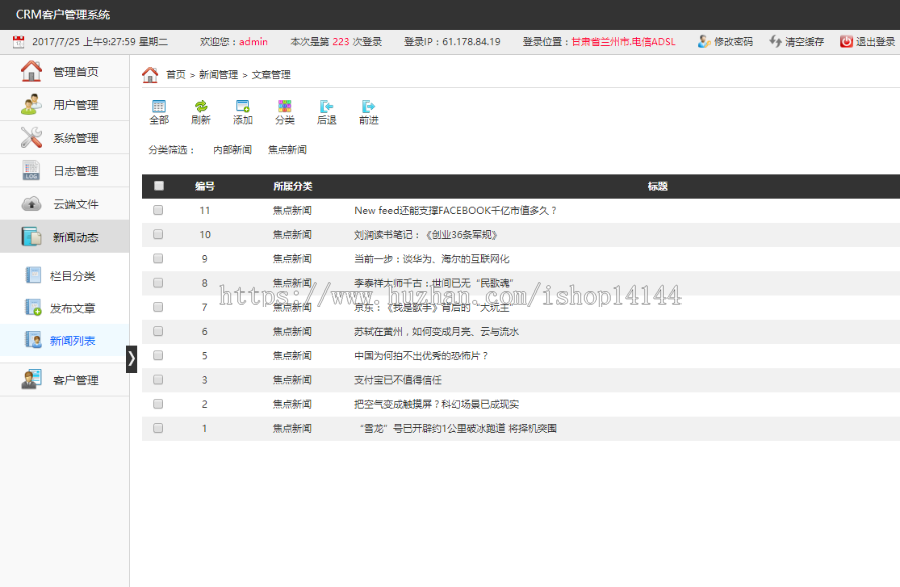Viewport: 900px width, 587px height.
Task: Click the 文章管理 breadcrumb link
Action: 271,75
